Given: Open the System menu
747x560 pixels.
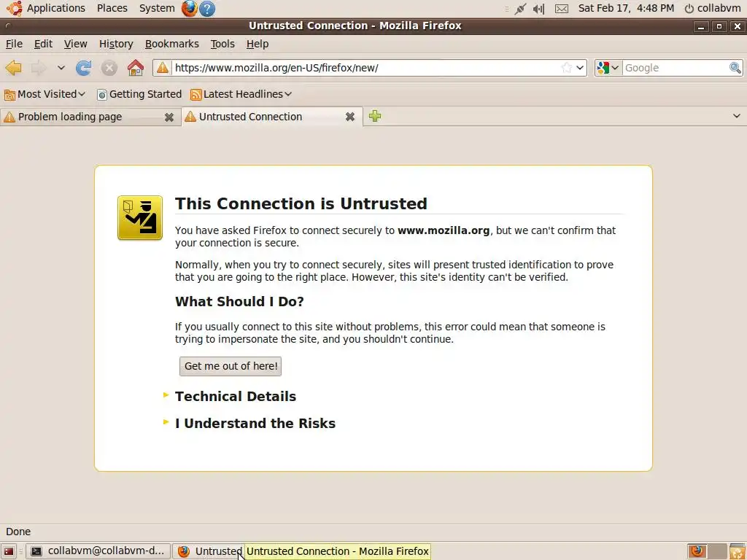Looking at the screenshot, I should pos(157,8).
